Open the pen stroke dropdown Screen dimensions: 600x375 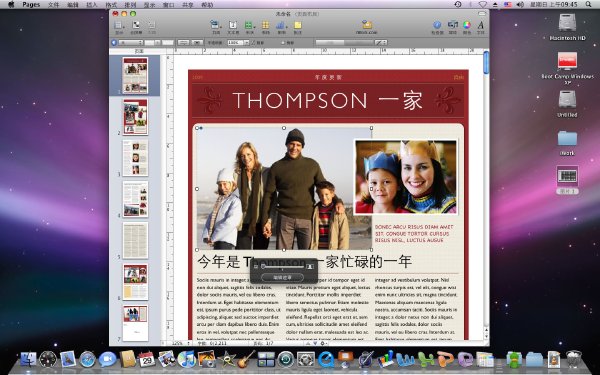tap(381, 42)
